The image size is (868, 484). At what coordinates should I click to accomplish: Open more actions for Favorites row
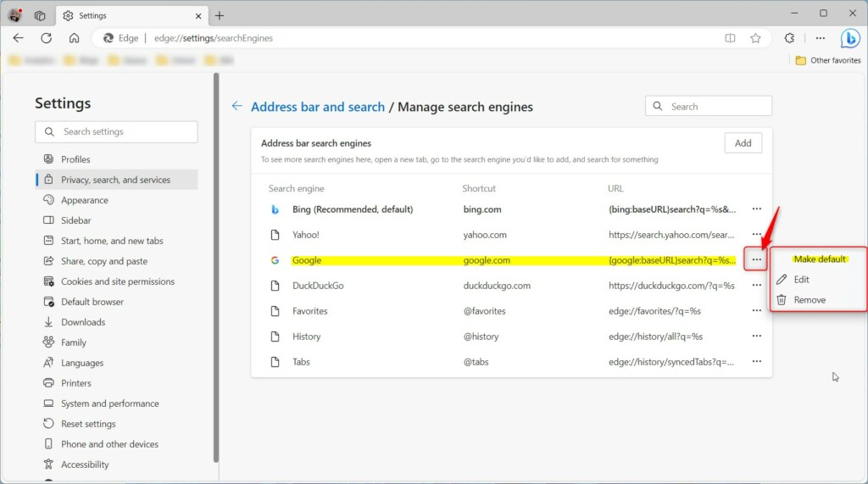tap(757, 311)
